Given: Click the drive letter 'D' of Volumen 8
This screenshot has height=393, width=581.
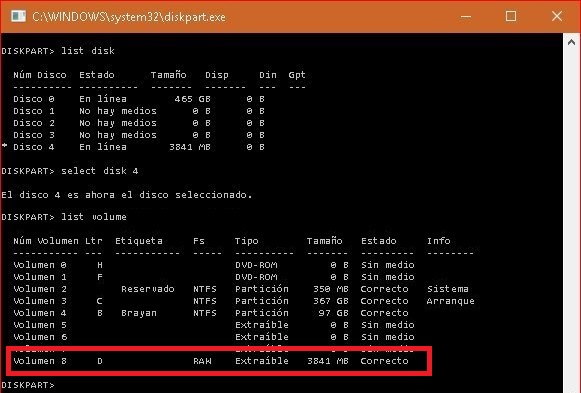Looking at the screenshot, I should tap(100, 361).
